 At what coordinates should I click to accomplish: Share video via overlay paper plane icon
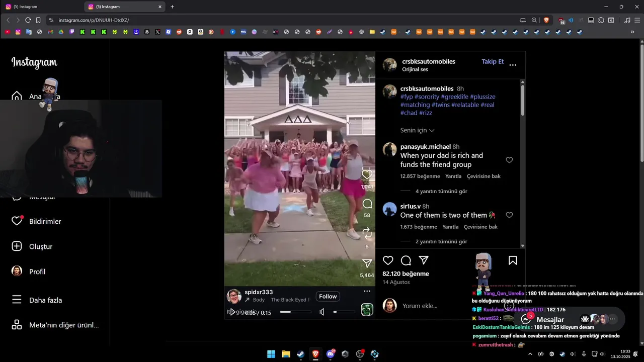pos(367,263)
